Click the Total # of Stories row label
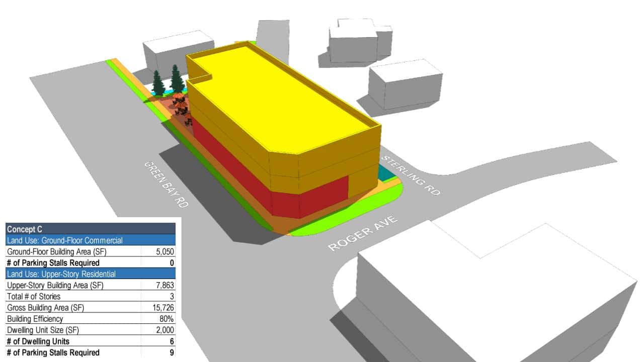The height and width of the screenshot is (362, 644). click(34, 296)
